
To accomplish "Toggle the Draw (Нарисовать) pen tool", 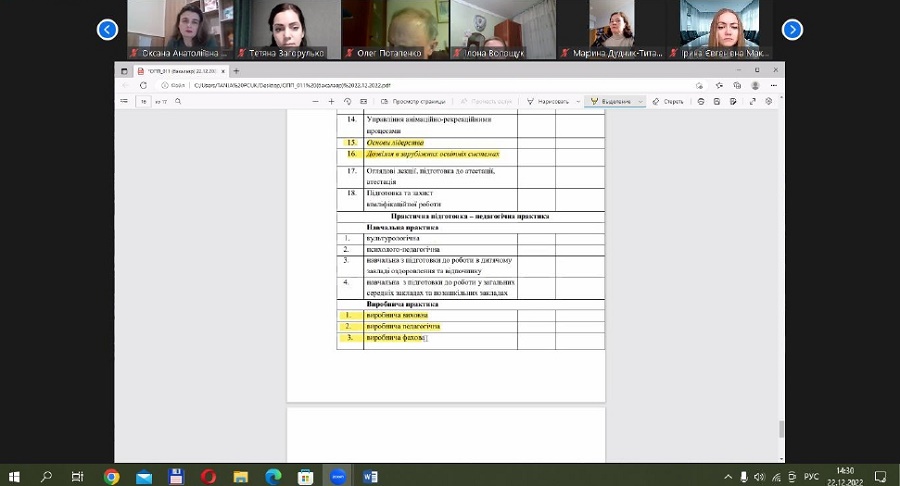I will tap(547, 101).
